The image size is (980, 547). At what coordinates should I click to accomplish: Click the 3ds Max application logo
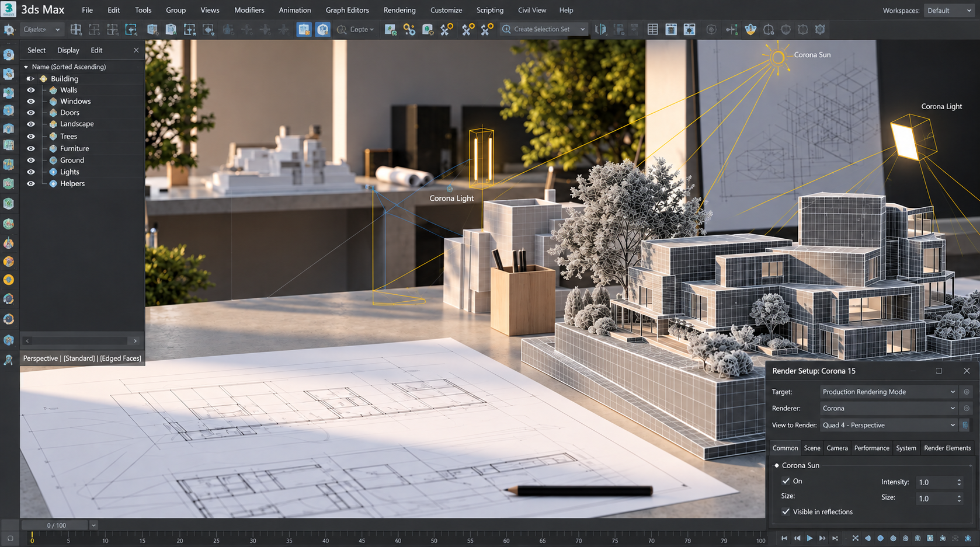tap(9, 10)
